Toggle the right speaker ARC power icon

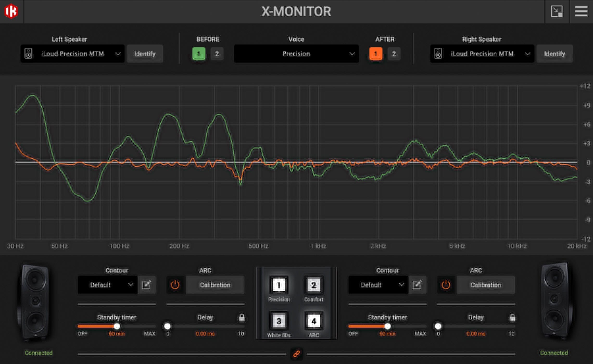point(446,285)
